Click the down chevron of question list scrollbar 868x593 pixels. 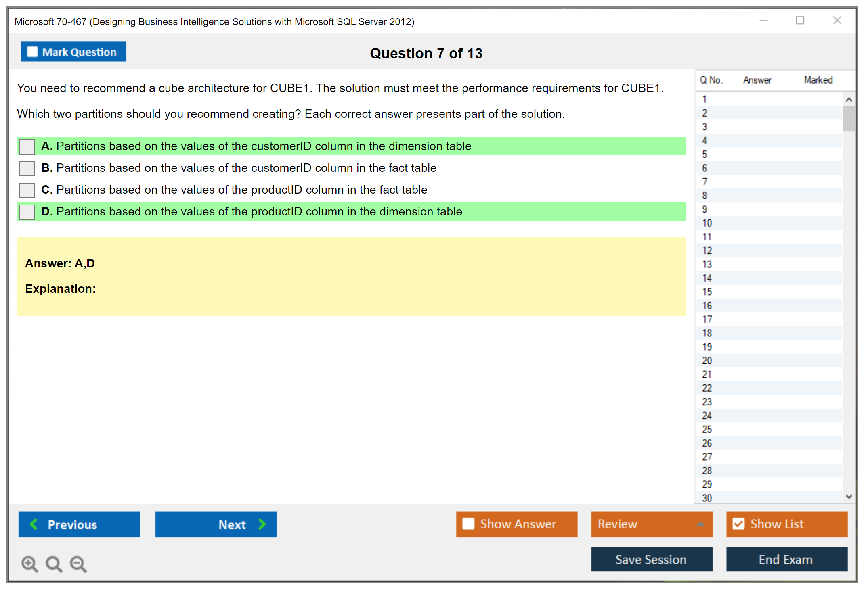pos(849,497)
